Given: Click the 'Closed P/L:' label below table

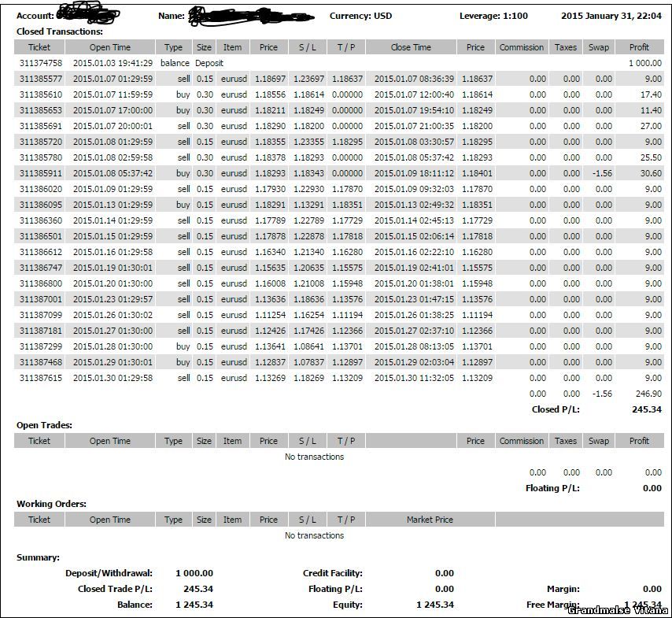Looking at the screenshot, I should (556, 409).
